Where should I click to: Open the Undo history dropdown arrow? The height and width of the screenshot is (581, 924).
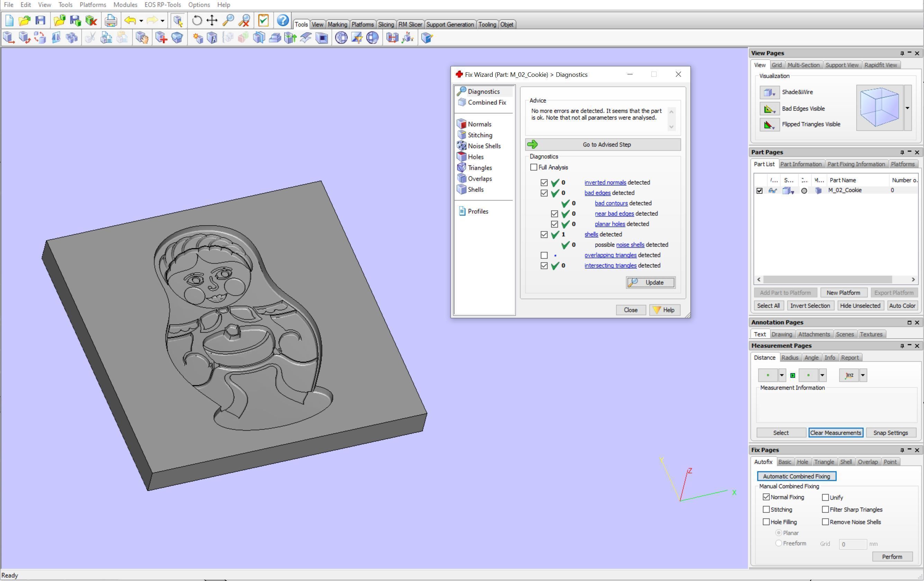(x=141, y=21)
